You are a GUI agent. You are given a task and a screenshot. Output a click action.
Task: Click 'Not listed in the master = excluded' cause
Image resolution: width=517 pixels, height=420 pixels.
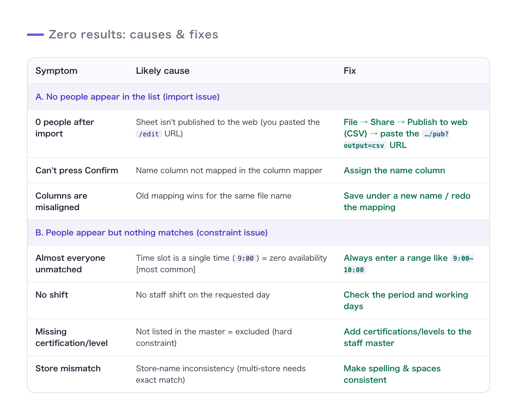214,337
